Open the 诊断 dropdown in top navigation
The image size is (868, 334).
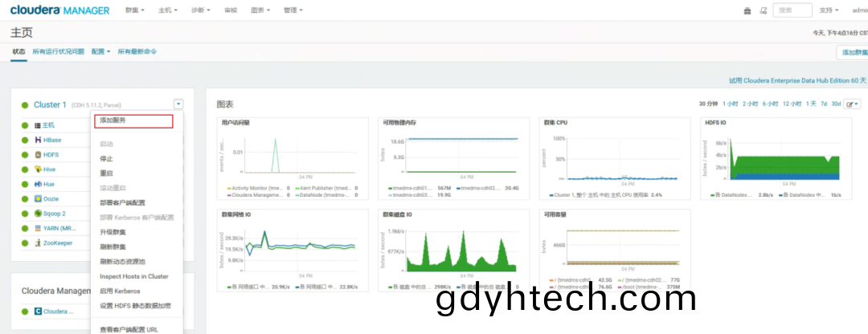(201, 10)
